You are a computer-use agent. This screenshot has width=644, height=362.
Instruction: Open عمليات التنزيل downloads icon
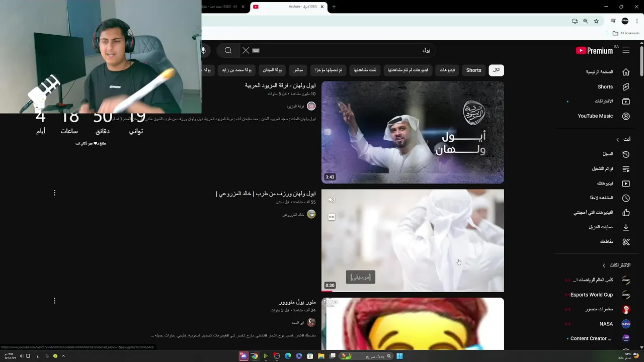[626, 227]
